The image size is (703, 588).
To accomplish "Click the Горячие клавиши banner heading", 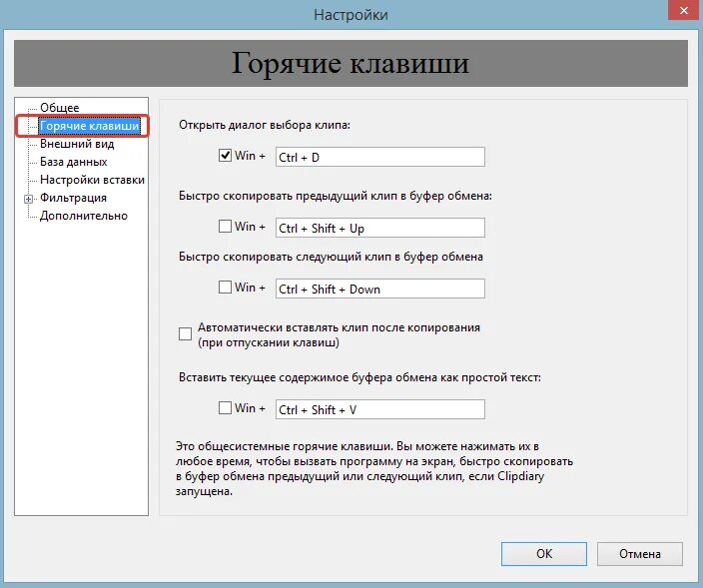I will 351,63.
